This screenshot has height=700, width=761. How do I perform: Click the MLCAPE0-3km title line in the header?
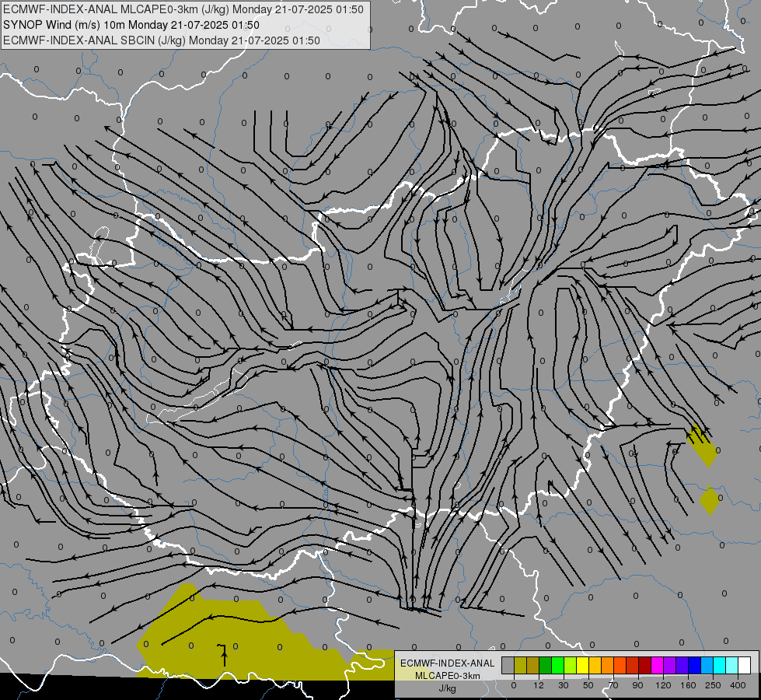[183, 9]
